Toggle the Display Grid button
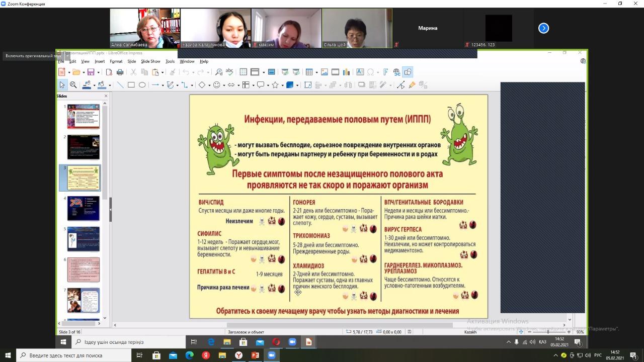Screen dimensions: 644x362 (243, 72)
